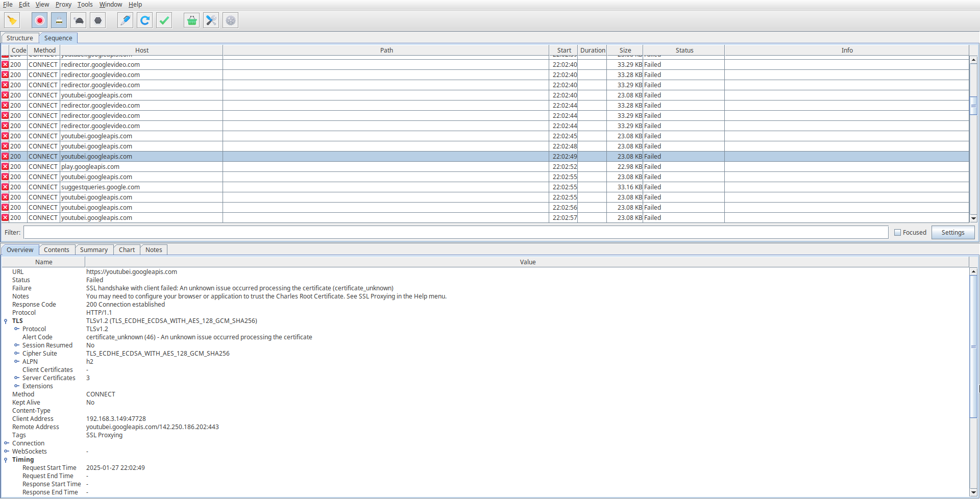Expand the Extensions node
Screen dimensions: 980x499
(x=17, y=386)
